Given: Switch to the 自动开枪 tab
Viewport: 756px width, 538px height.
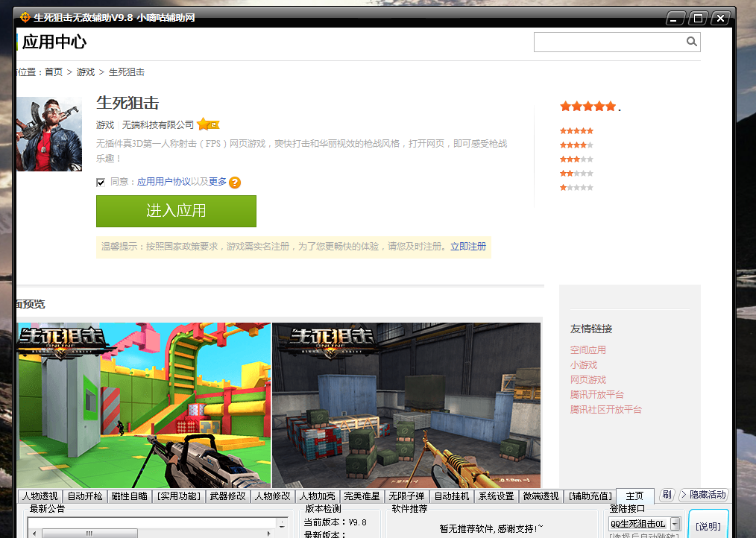Looking at the screenshot, I should point(85,496).
